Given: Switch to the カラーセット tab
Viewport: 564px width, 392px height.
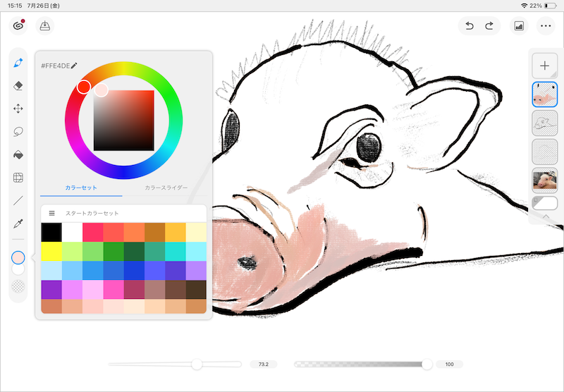Looking at the screenshot, I should (81, 188).
